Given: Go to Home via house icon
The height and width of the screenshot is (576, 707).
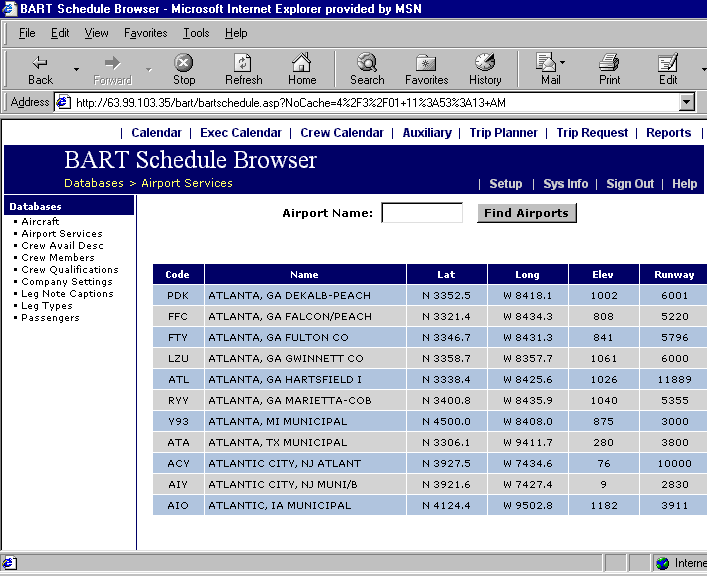Looking at the screenshot, I should pos(302,63).
